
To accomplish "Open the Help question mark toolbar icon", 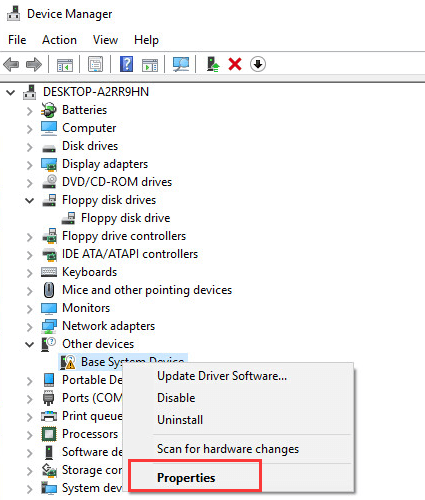I will 126,64.
